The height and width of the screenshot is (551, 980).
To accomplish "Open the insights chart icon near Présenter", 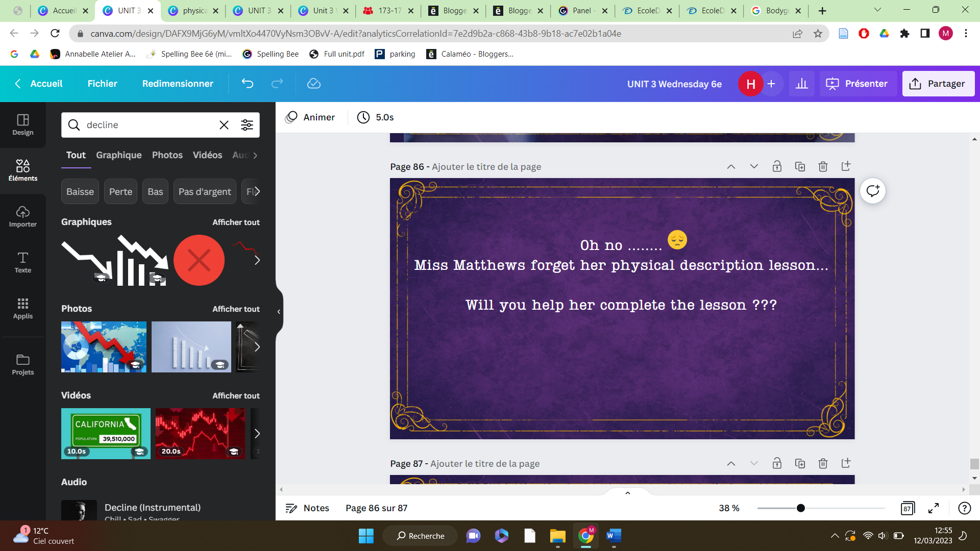I will click(802, 83).
